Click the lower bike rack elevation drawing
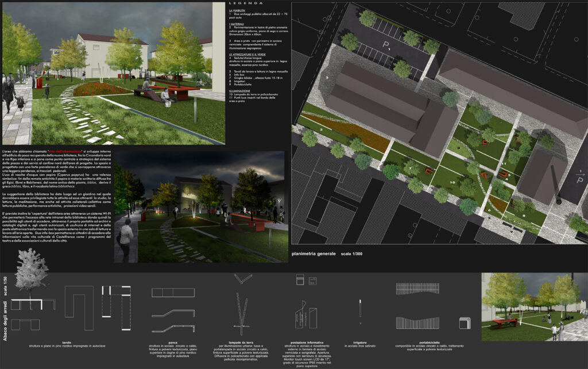The width and height of the screenshot is (588, 369). click(x=417, y=323)
